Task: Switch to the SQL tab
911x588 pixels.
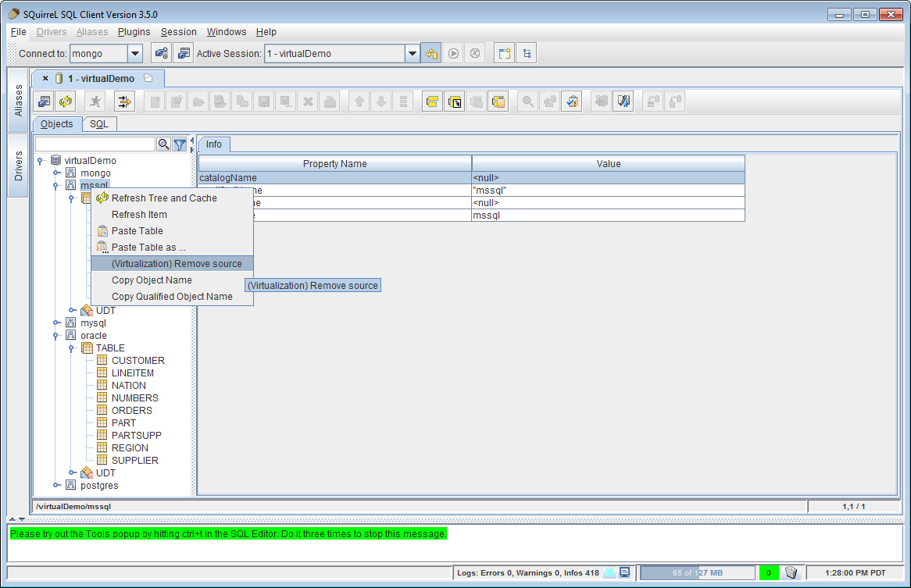Action: coord(98,124)
